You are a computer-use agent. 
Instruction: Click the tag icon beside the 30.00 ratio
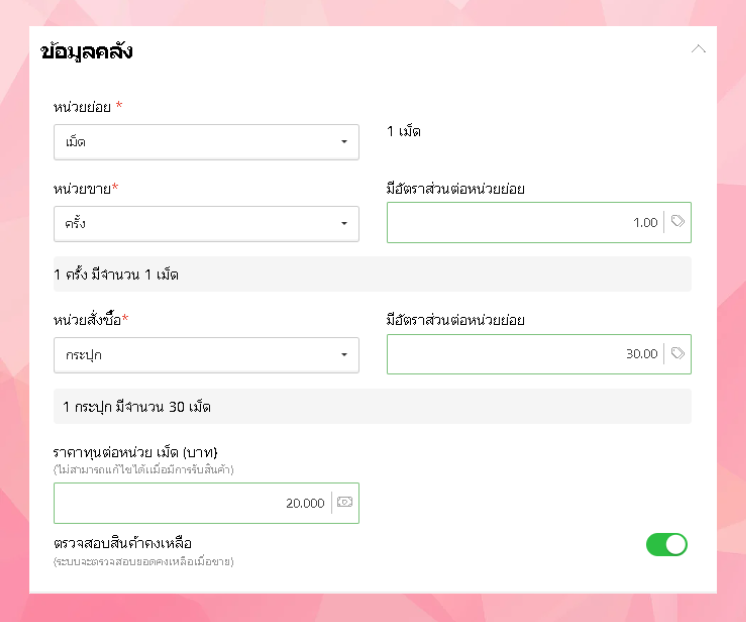click(x=678, y=353)
